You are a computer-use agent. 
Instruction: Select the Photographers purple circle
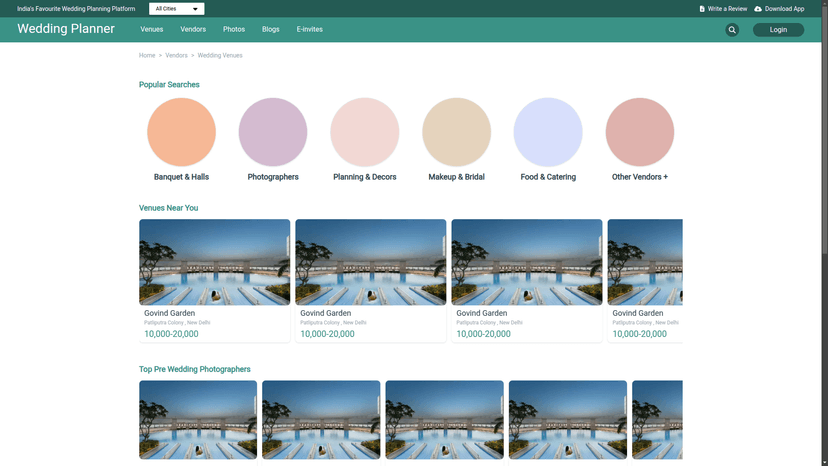273,132
